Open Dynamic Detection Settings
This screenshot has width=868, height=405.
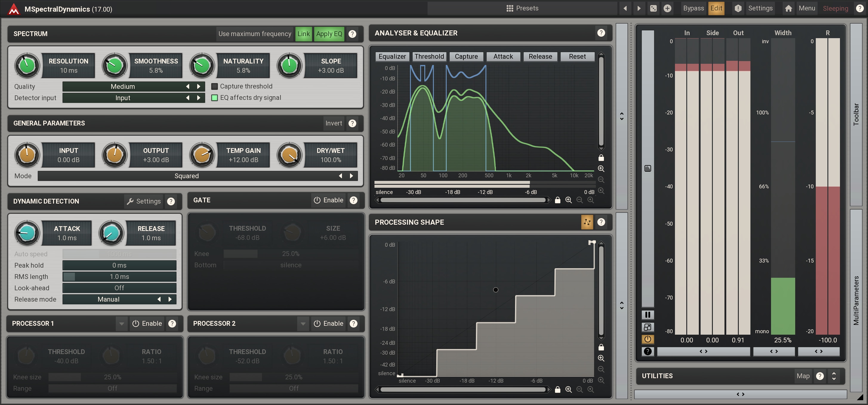tap(144, 201)
